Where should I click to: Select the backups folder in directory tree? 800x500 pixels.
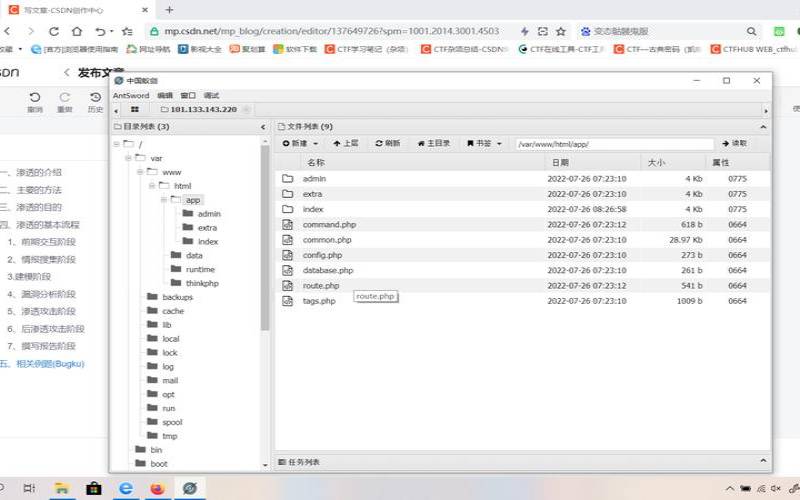(x=176, y=297)
